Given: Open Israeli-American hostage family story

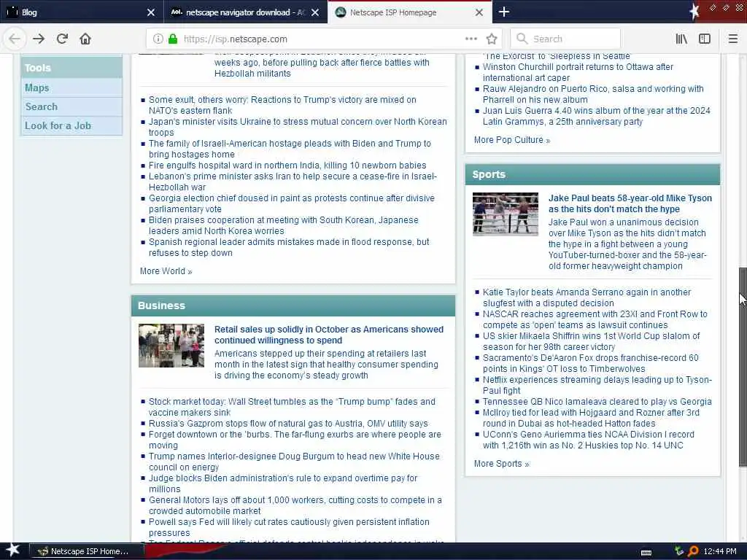Looking at the screenshot, I should pyautogui.click(x=290, y=149).
